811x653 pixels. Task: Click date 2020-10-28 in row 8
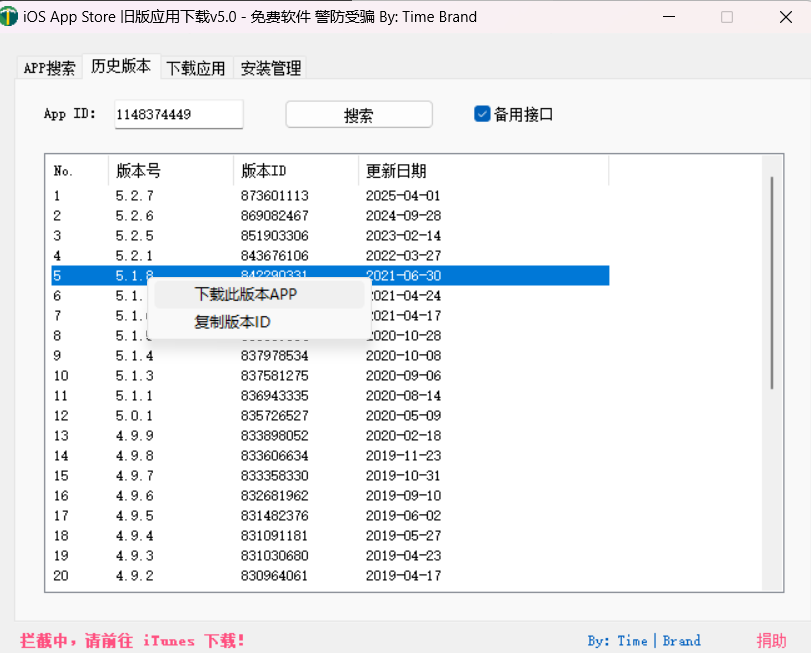coord(407,336)
